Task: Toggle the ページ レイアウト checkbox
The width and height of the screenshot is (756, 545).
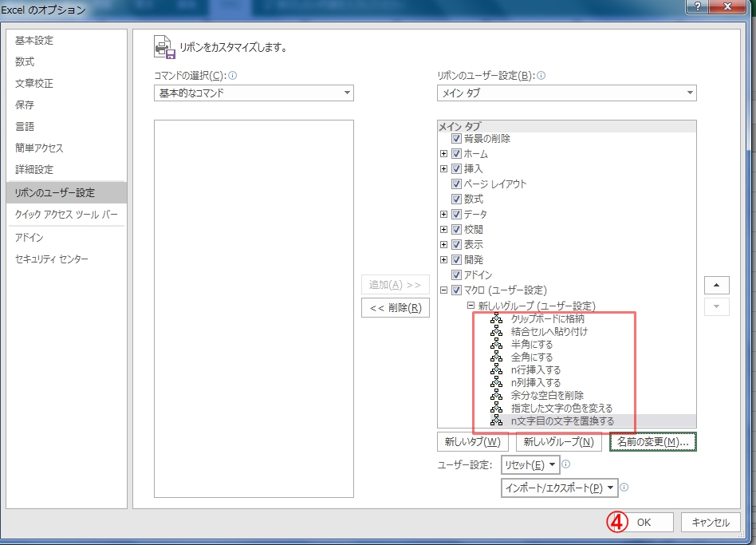Action: click(x=456, y=184)
